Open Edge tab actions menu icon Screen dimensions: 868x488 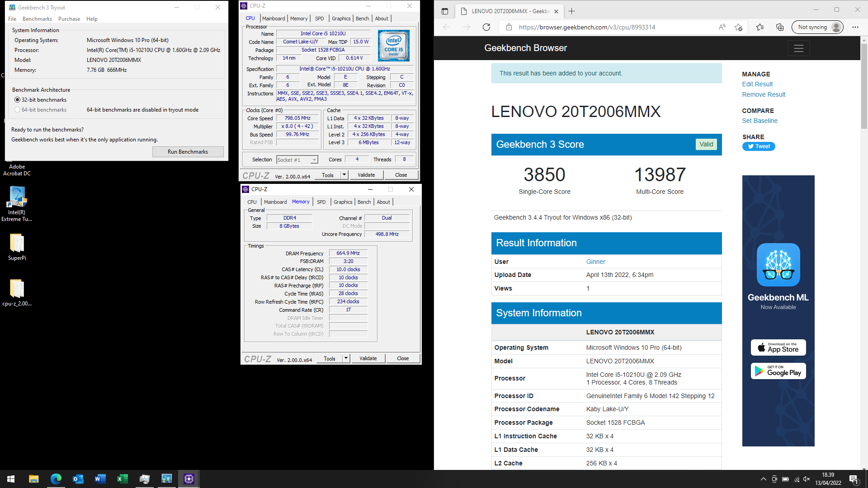tap(444, 11)
